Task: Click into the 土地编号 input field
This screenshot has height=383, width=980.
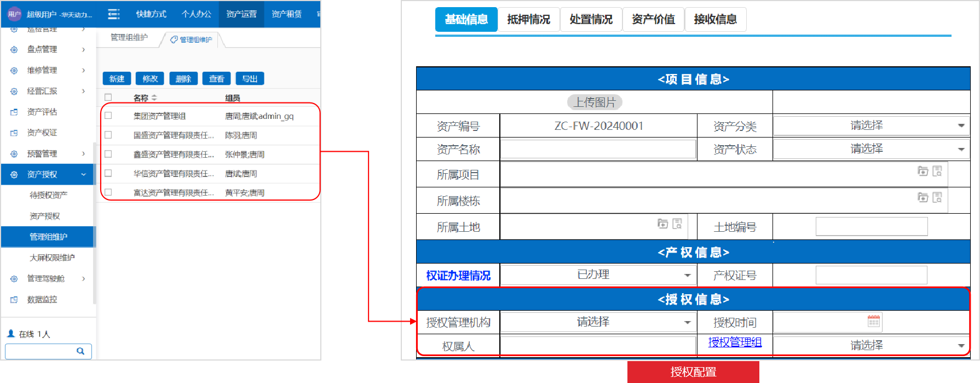Action: [x=872, y=226]
